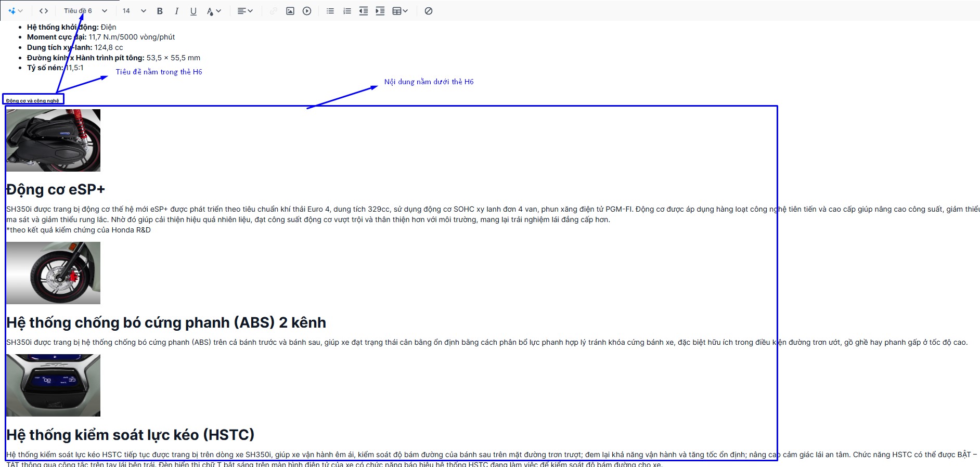Click the 'Hệ thống khởi động: Điện' bullet
Screen dimensions: 980x467
[x=71, y=27]
